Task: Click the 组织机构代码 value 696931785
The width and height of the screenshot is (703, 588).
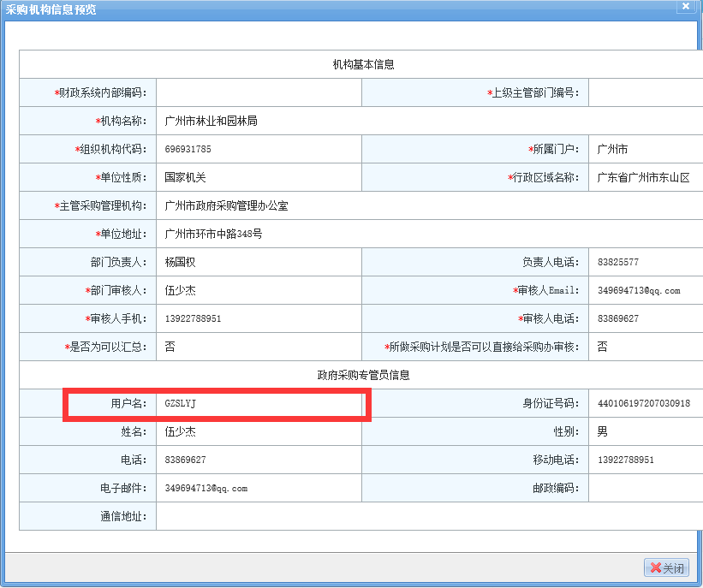Action: click(188, 149)
